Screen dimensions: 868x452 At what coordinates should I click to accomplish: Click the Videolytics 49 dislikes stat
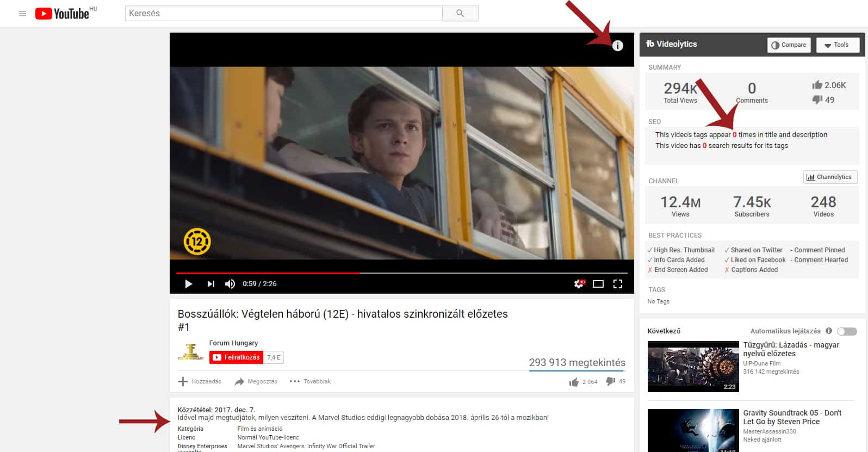823,100
